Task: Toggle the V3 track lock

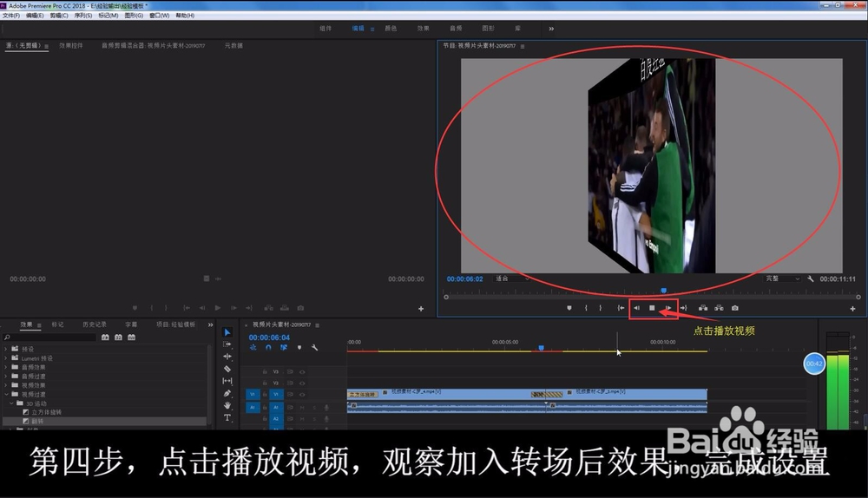Action: click(x=265, y=372)
